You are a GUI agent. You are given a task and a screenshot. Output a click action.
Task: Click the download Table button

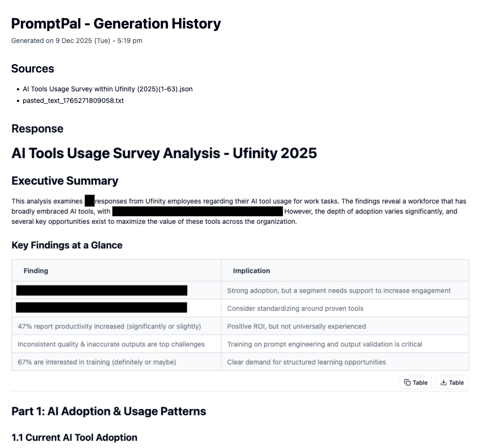(x=452, y=382)
